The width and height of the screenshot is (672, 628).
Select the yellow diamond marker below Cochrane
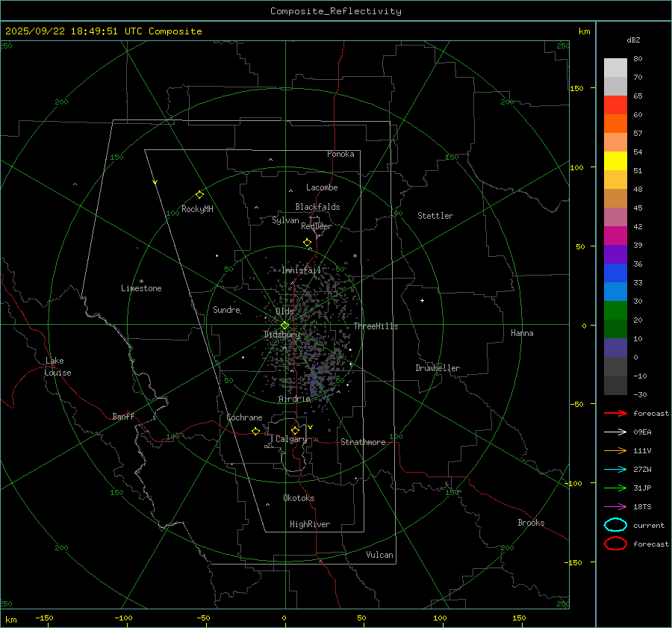[255, 432]
